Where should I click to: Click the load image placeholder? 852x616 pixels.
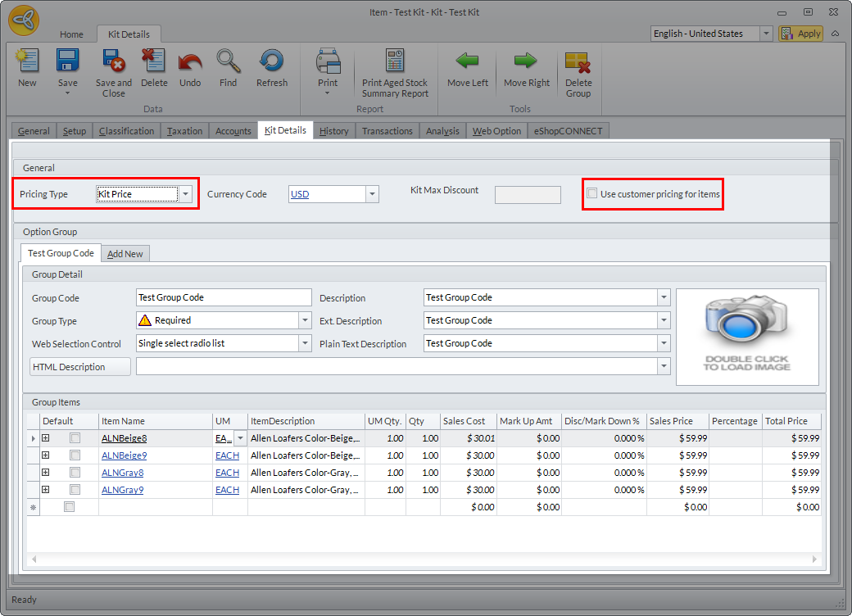coord(746,337)
